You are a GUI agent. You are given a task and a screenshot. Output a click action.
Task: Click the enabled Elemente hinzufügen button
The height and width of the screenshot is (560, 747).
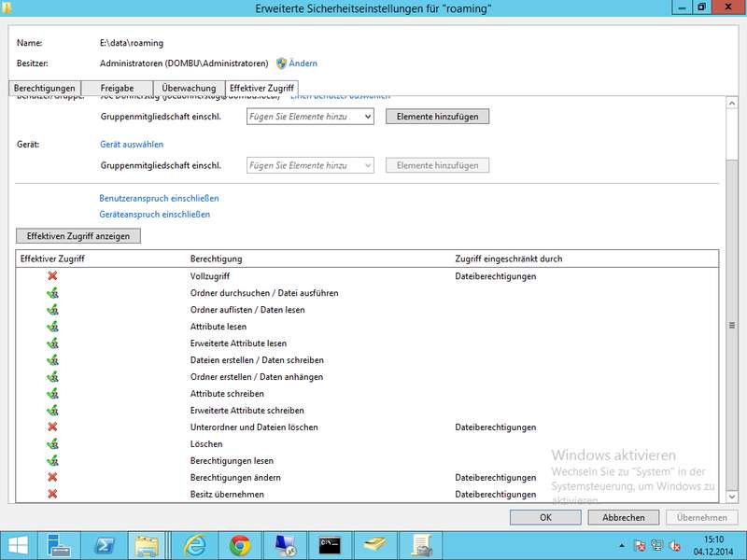tap(437, 117)
